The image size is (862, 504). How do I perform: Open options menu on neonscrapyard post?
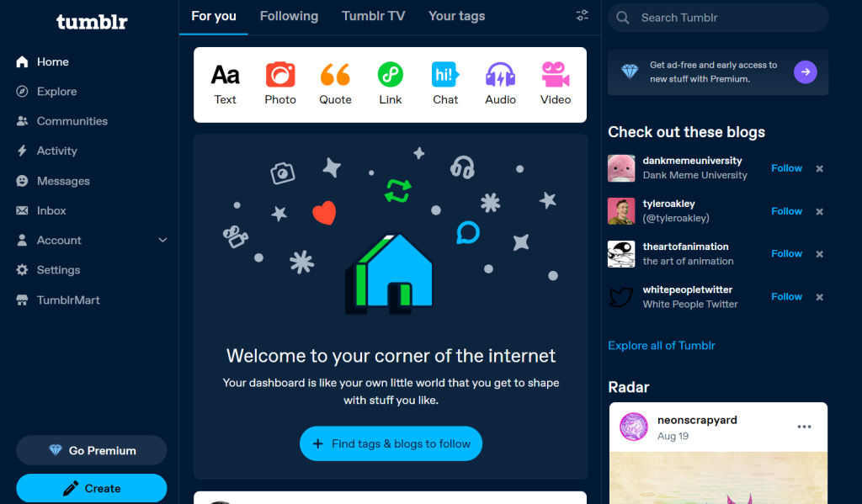(804, 427)
